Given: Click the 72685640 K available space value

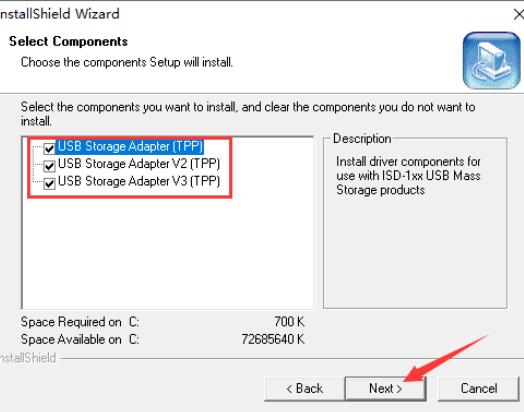Looking at the screenshot, I should (x=273, y=339).
